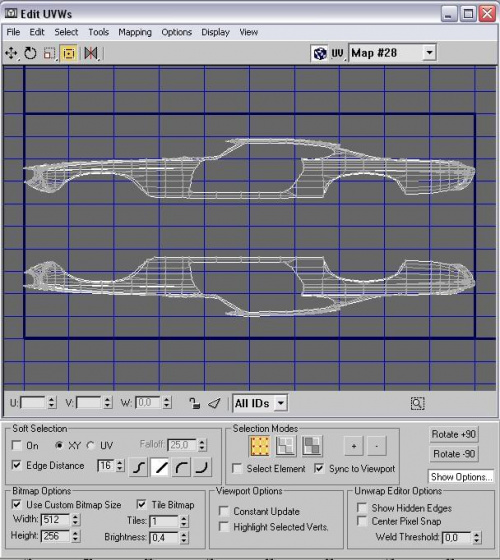The height and width of the screenshot is (560, 500).
Task: Select Face sub-object selection mode
Action: coord(312,446)
